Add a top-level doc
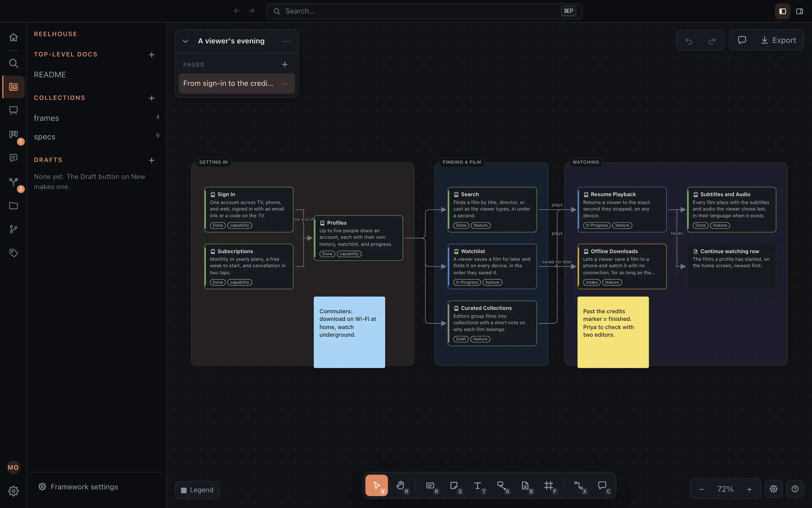The image size is (812, 508). tap(152, 55)
